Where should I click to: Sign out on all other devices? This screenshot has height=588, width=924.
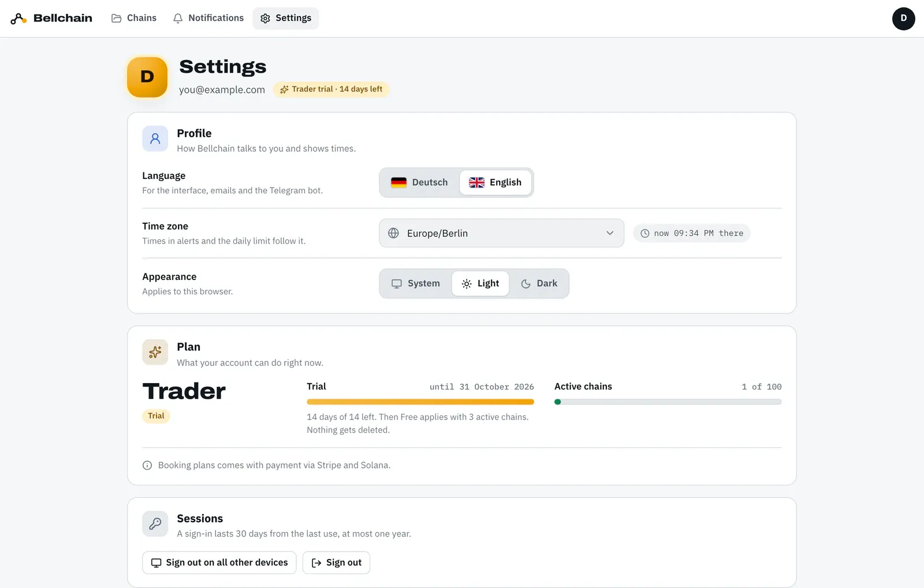click(219, 563)
